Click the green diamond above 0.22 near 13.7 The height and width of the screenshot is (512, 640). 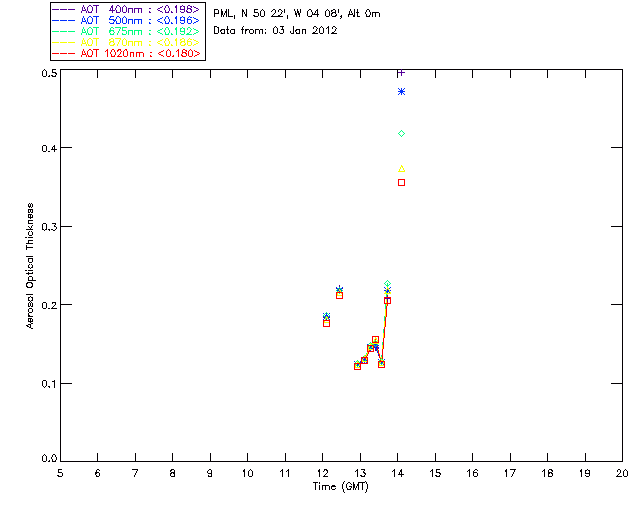tap(387, 283)
